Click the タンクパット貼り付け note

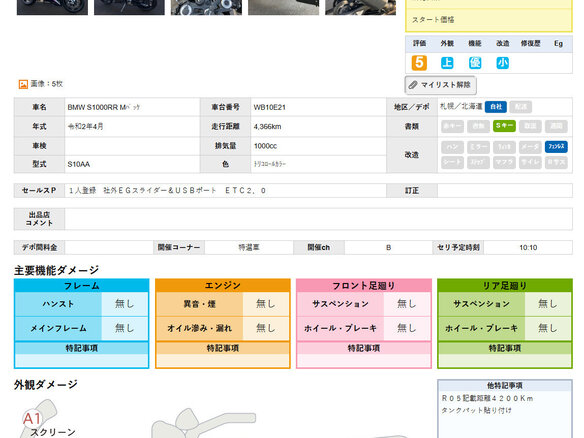tap(476, 410)
